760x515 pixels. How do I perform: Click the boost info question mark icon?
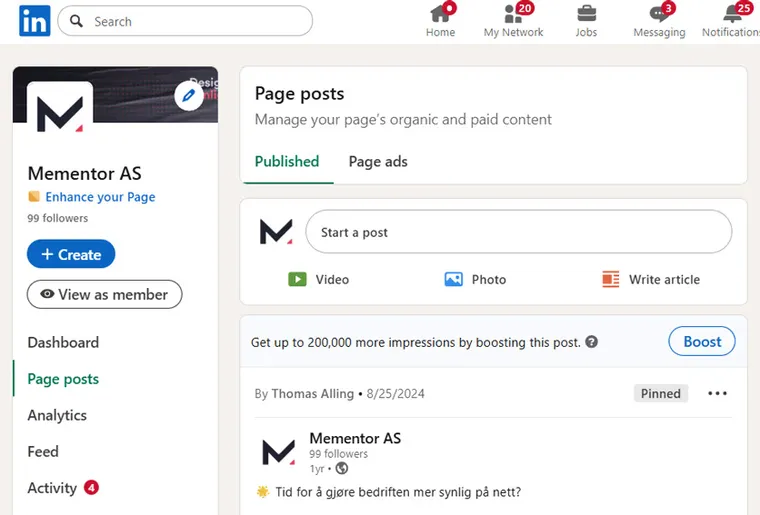tap(591, 342)
